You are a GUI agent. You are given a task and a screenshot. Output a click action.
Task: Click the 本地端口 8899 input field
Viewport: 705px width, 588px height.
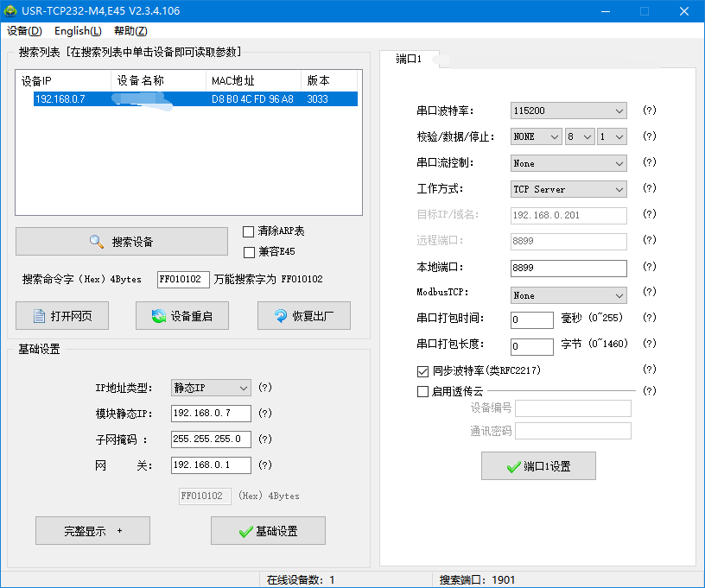point(568,269)
